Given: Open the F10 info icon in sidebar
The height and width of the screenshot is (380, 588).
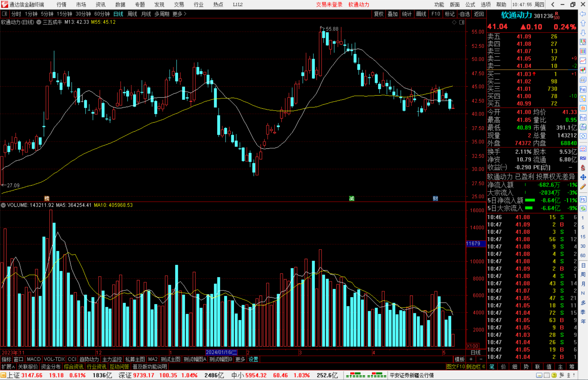Looking at the screenshot, I should [583, 89].
